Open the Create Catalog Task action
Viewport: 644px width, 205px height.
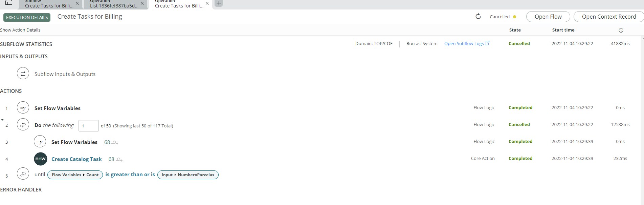click(76, 159)
